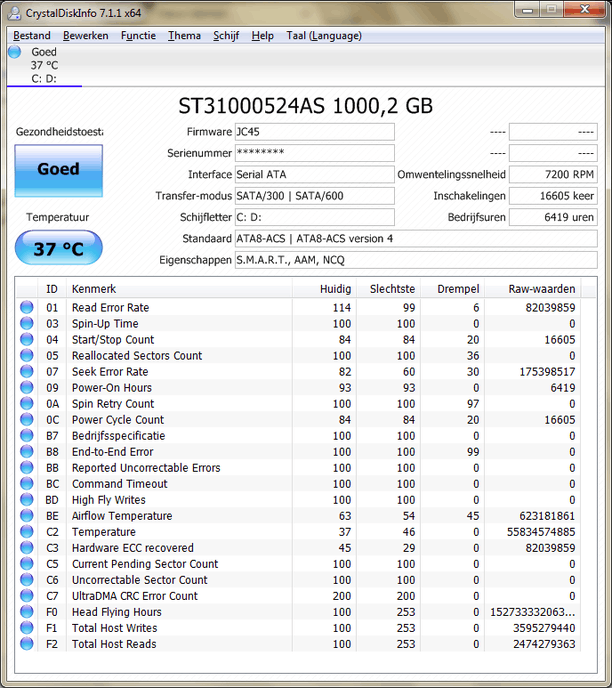612x688 pixels.
Task: Click raw value 623181861 in Airflow Temperature row
Action: pos(547,516)
